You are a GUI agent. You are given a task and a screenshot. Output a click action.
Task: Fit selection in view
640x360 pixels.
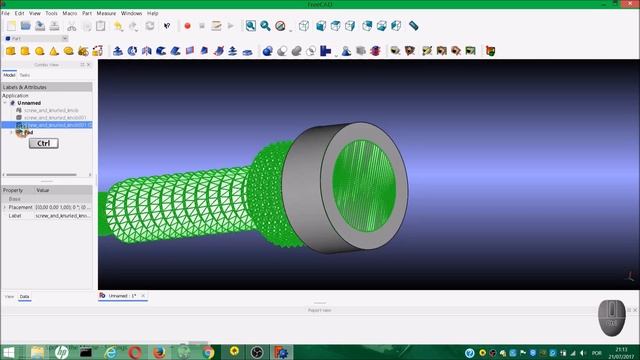[x=265, y=26]
